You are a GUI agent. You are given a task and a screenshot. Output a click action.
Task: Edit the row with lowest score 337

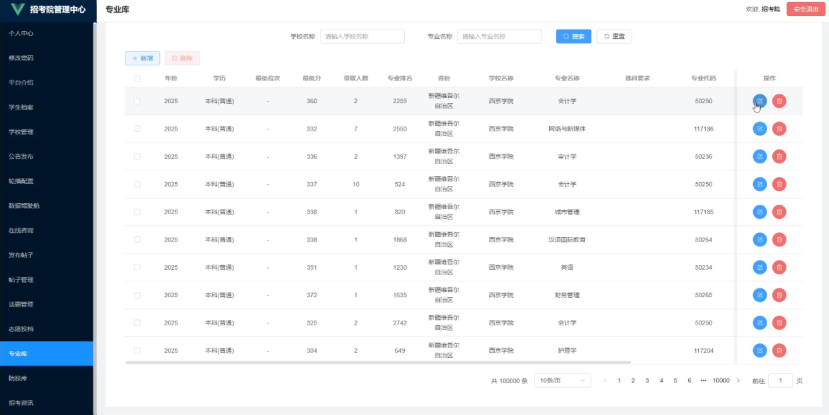coord(759,184)
